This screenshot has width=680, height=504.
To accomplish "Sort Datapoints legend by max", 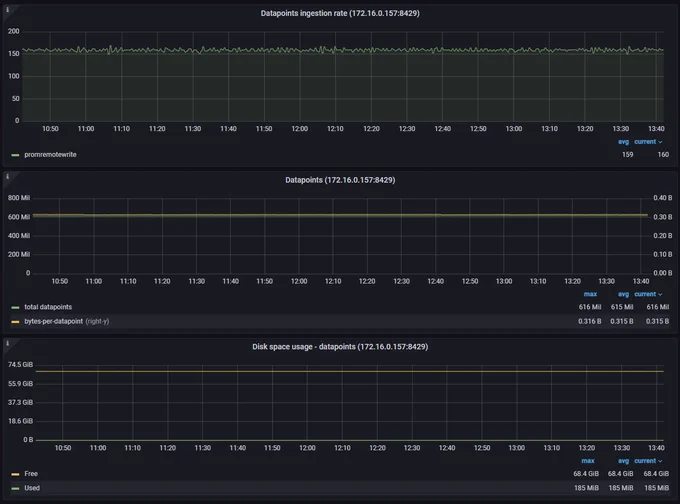I will point(590,294).
